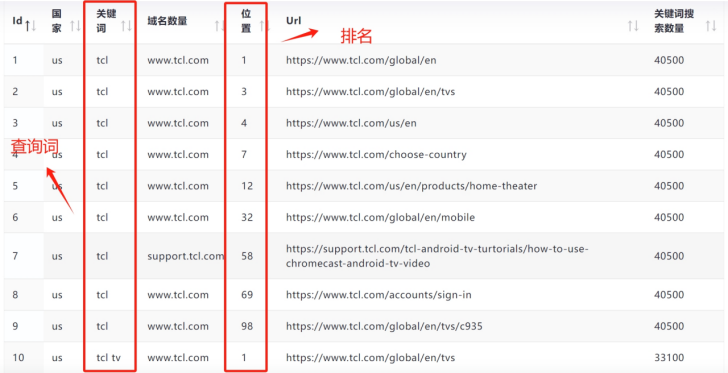The height and width of the screenshot is (373, 728).
Task: Open the choose-country URL
Action: click(x=377, y=154)
